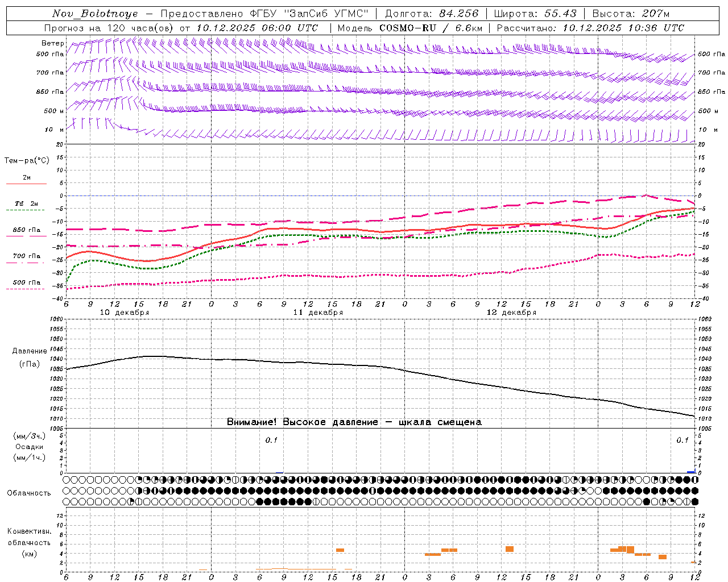The height and width of the screenshot is (582, 728).
Task: Click the blue precipitation bar at chart end
Action: (691, 472)
